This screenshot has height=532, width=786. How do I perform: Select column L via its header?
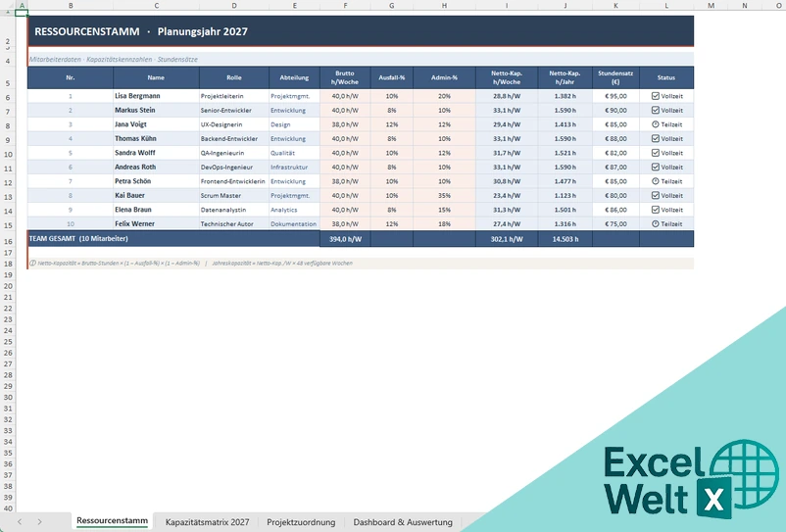[666, 6]
